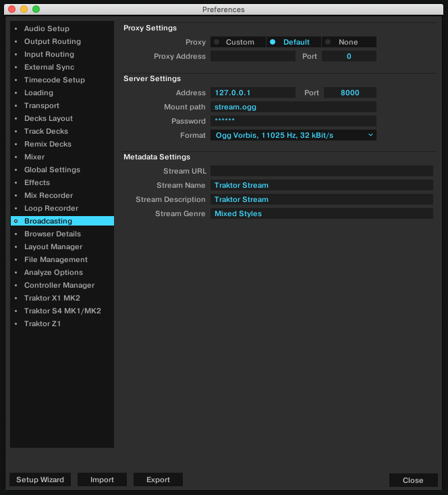Click the green zoom window button

point(36,9)
